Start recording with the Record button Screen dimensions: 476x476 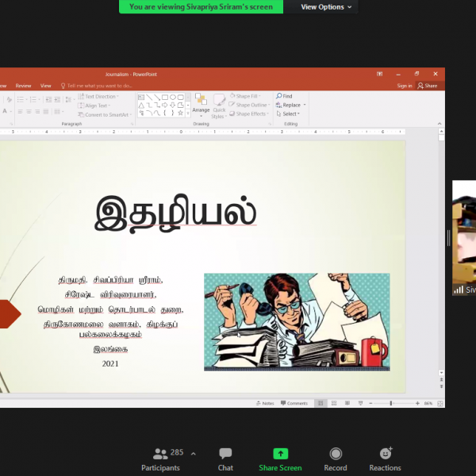point(335,459)
